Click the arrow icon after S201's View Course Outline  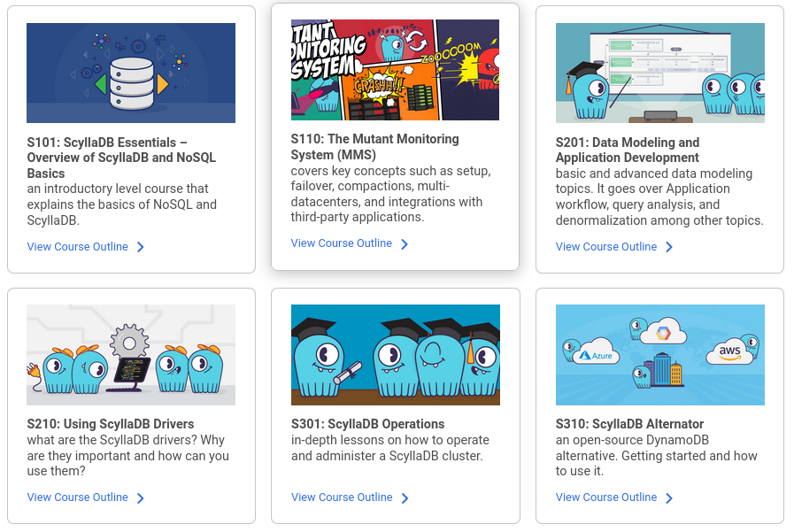(669, 247)
